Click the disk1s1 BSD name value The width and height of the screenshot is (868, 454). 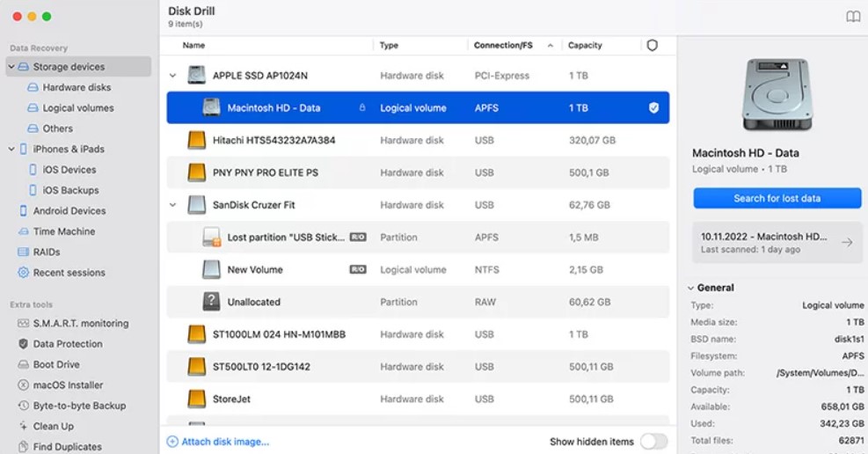(850, 339)
